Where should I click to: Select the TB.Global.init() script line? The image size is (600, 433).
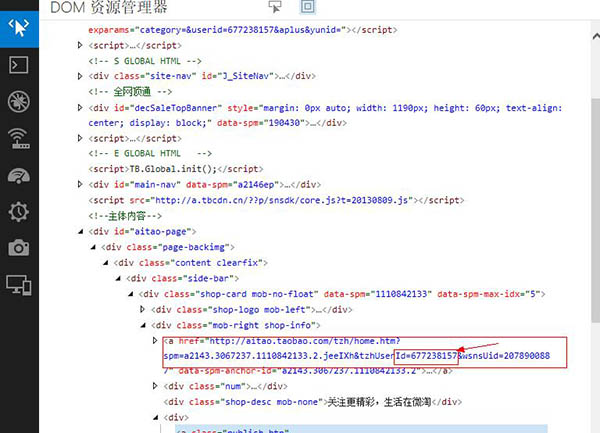(x=176, y=169)
